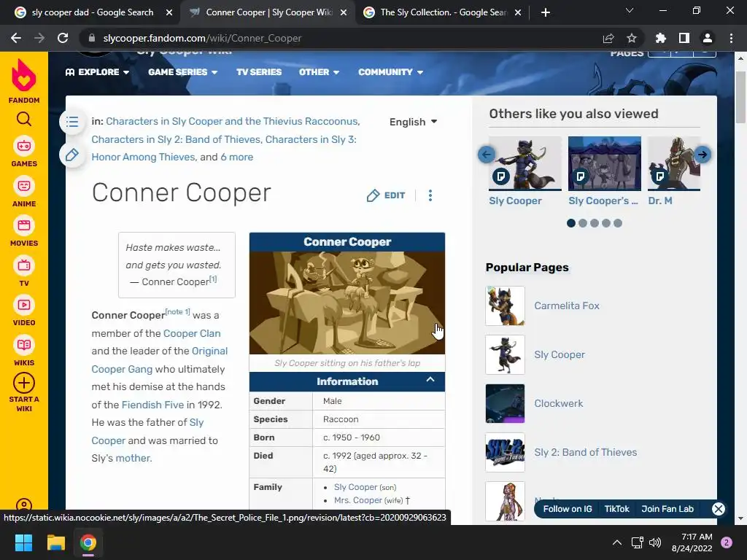Expand the Explore menu
This screenshot has width=747, height=560.
(x=98, y=72)
